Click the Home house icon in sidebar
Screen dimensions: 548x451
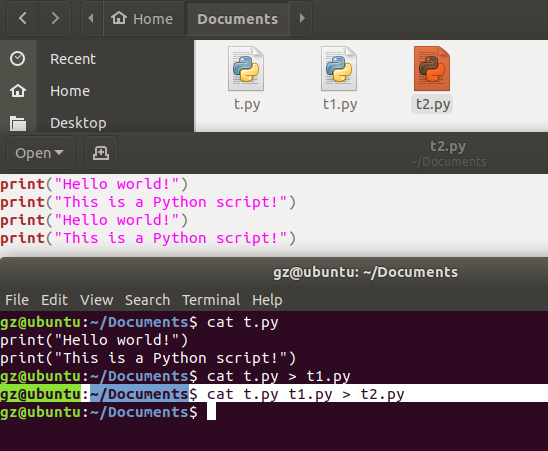(x=17, y=91)
